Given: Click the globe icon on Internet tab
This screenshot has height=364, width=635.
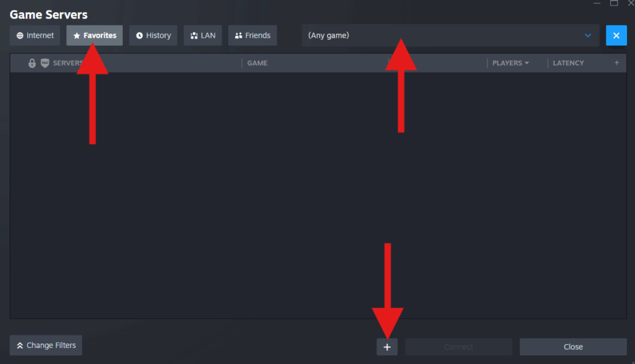Looking at the screenshot, I should [20, 35].
